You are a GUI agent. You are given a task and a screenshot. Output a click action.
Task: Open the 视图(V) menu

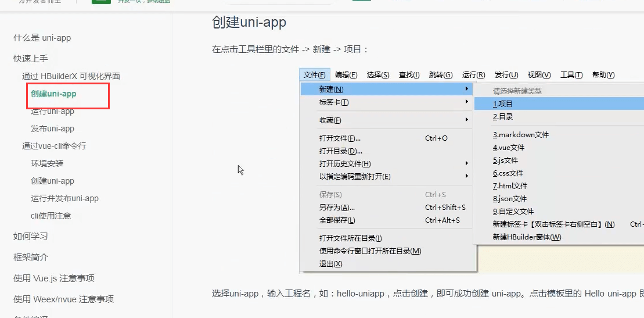coord(539,75)
